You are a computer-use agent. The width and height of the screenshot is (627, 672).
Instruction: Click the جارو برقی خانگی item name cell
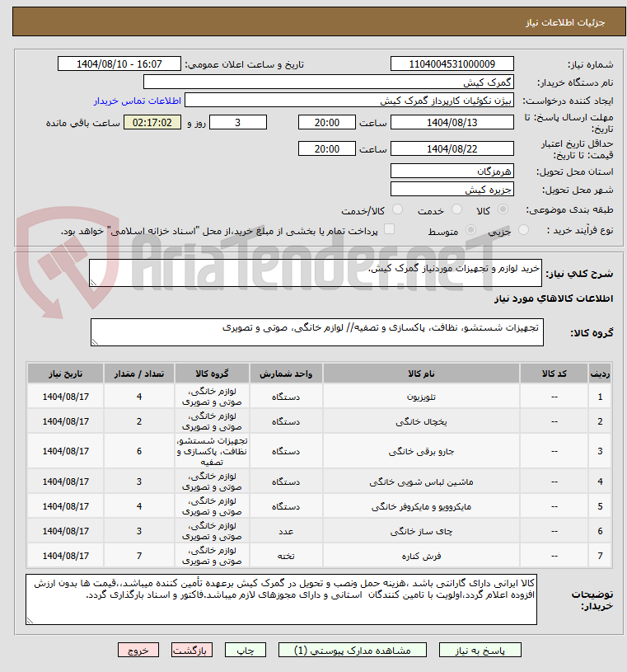421,451
